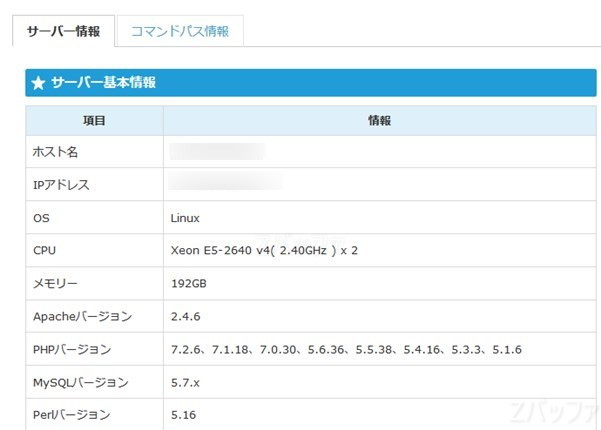The height and width of the screenshot is (430, 601).
Task: Click the 2.4.6 Apache version value
Action: click(186, 317)
